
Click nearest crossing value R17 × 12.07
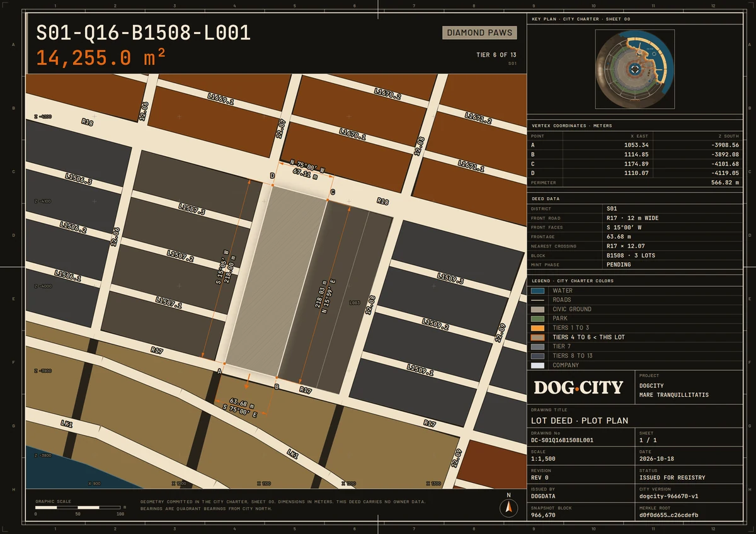click(626, 246)
